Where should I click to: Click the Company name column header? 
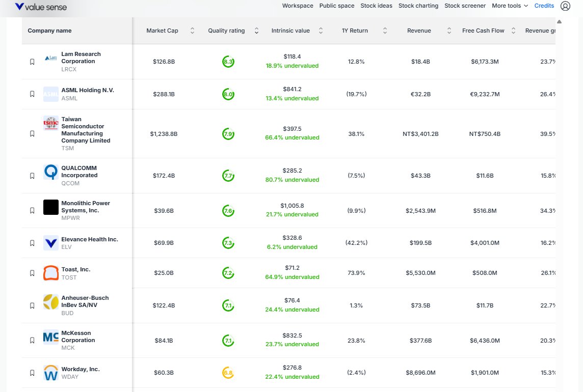[49, 31]
